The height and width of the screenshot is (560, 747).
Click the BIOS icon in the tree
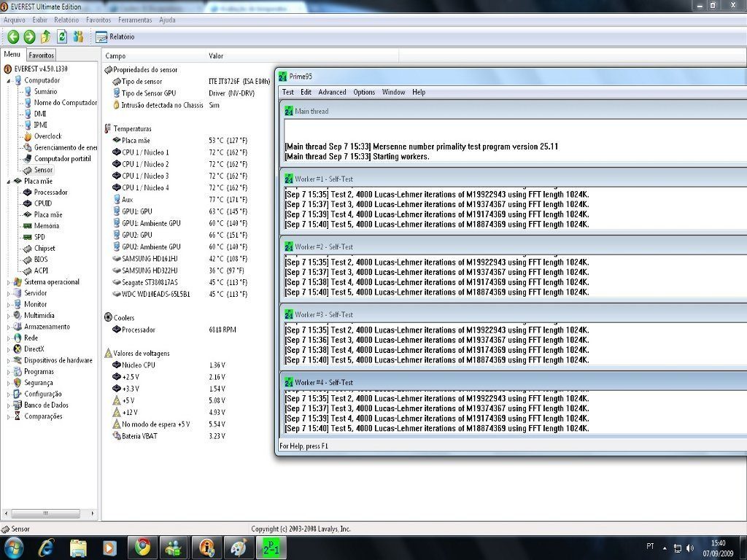click(x=28, y=260)
